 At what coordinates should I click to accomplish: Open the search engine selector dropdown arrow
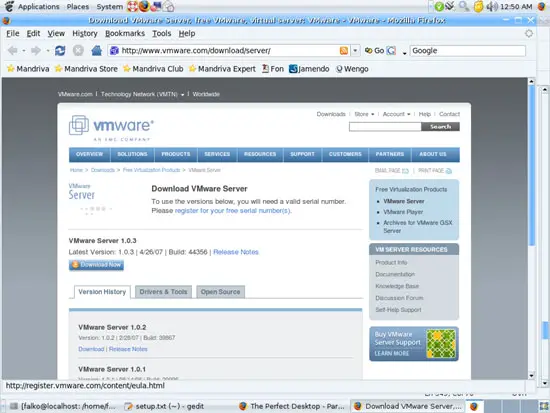point(404,53)
